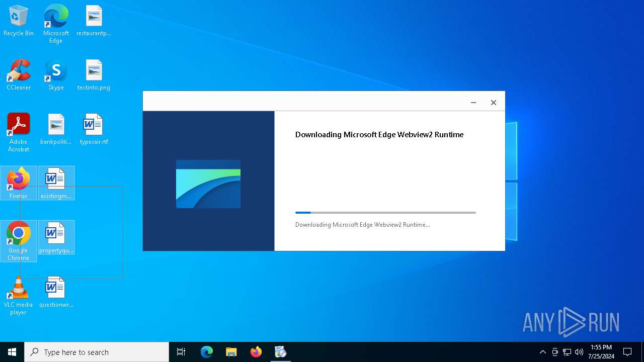
Task: Select the Skype desktop shortcut
Action: pos(56,75)
